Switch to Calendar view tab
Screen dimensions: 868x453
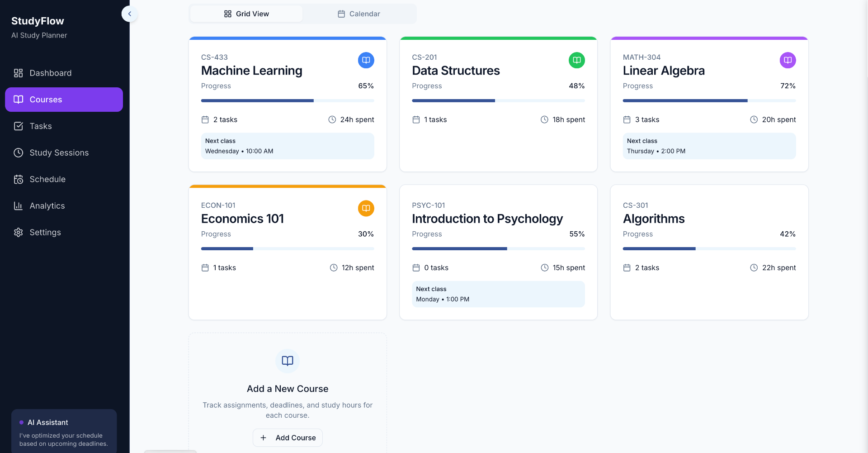359,14
